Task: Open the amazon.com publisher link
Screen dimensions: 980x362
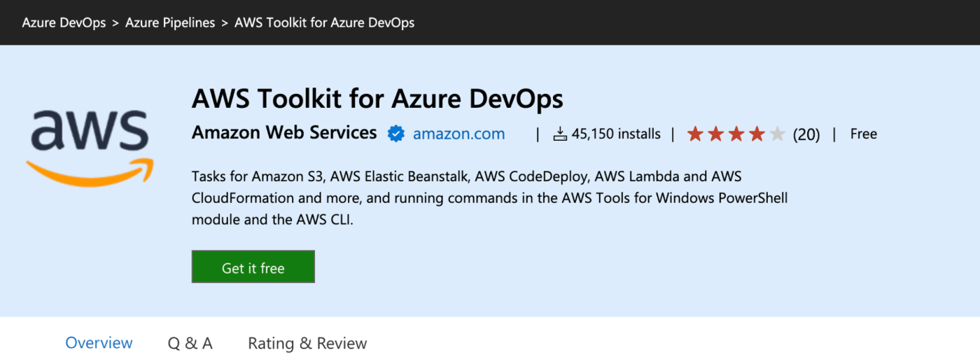Action: point(458,134)
